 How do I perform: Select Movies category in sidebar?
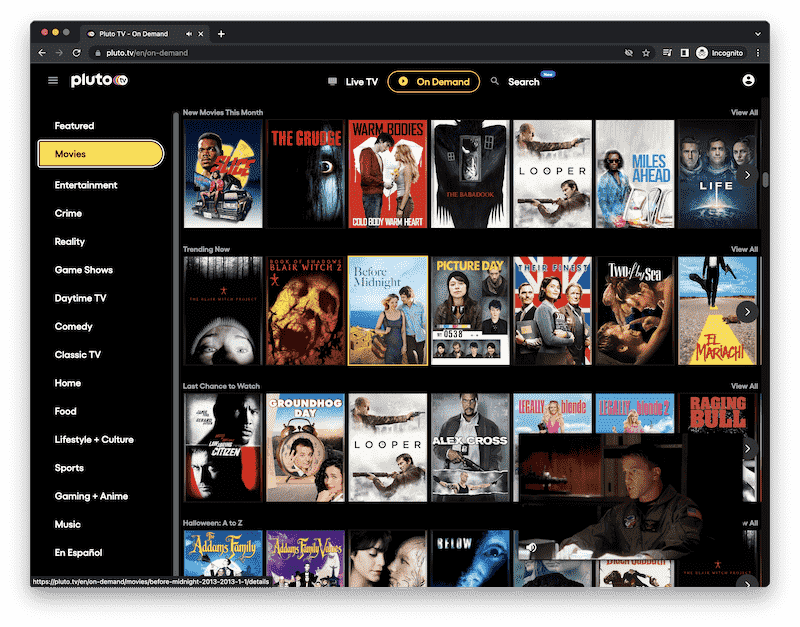[x=101, y=154]
